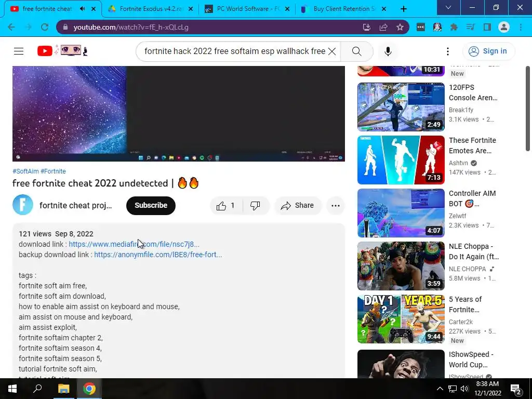
Task: Subscribe to the channel
Action: click(151, 206)
